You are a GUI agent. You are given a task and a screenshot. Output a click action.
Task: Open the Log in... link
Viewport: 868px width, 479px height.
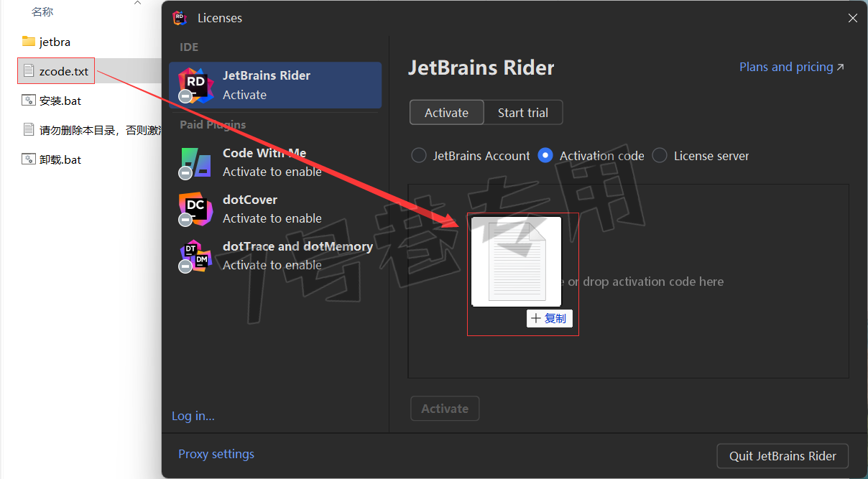(x=193, y=416)
